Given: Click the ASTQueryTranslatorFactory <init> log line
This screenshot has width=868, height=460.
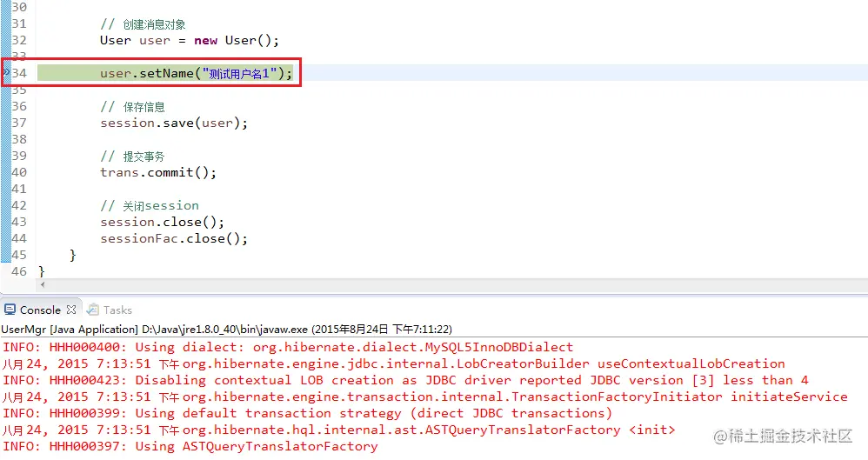Looking at the screenshot, I should [x=339, y=430].
